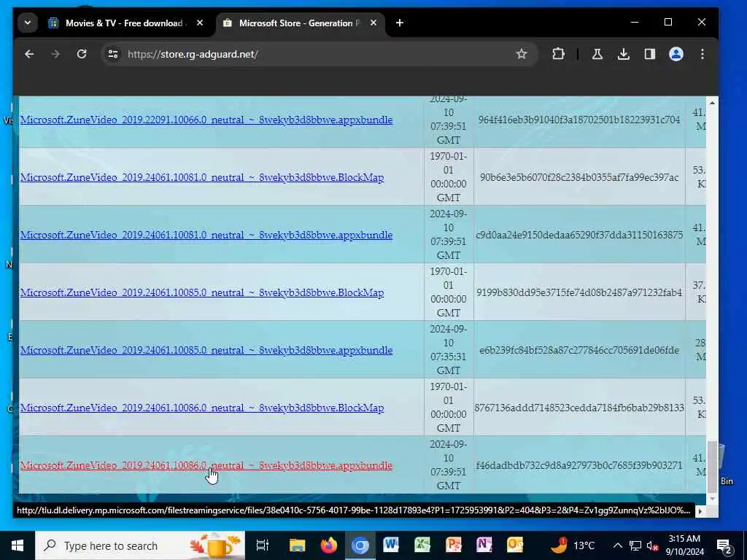Viewport: 747px width, 560px height.
Task: Select the Microsoft Store Generation tab
Action: coord(300,23)
